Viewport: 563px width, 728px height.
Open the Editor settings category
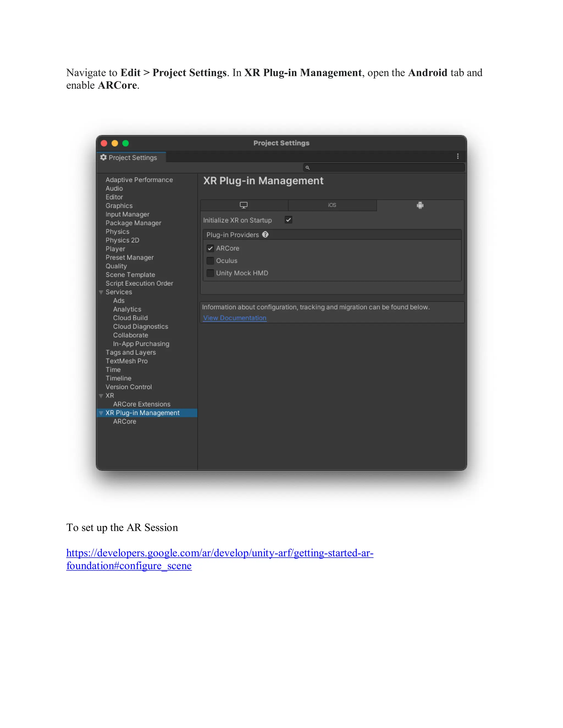(114, 197)
